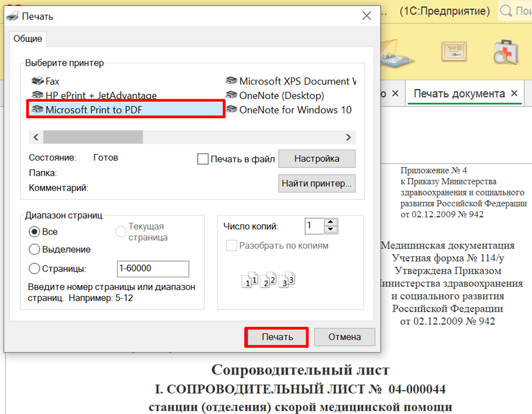Select the Все page range option
The image size is (532, 414).
pyautogui.click(x=34, y=231)
